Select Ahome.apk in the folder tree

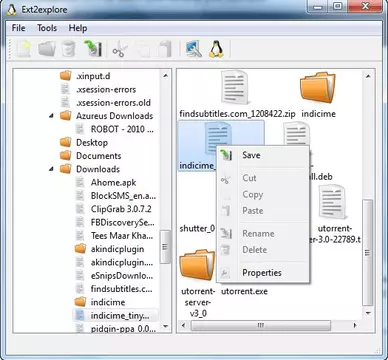(x=113, y=182)
